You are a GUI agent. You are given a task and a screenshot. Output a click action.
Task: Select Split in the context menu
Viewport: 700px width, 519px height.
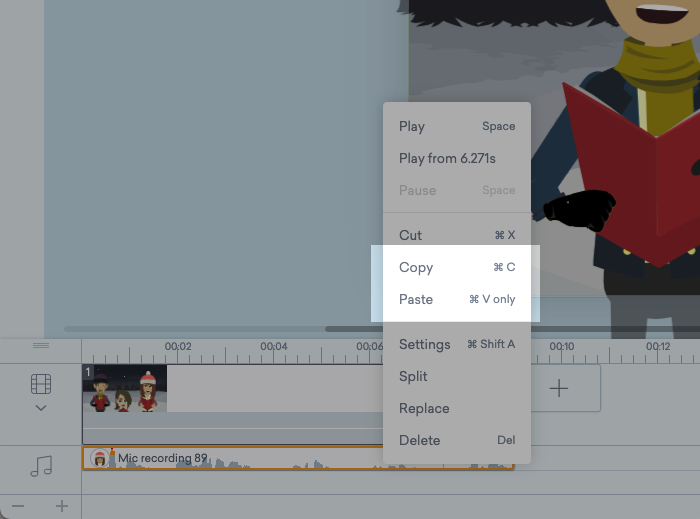tap(457, 376)
